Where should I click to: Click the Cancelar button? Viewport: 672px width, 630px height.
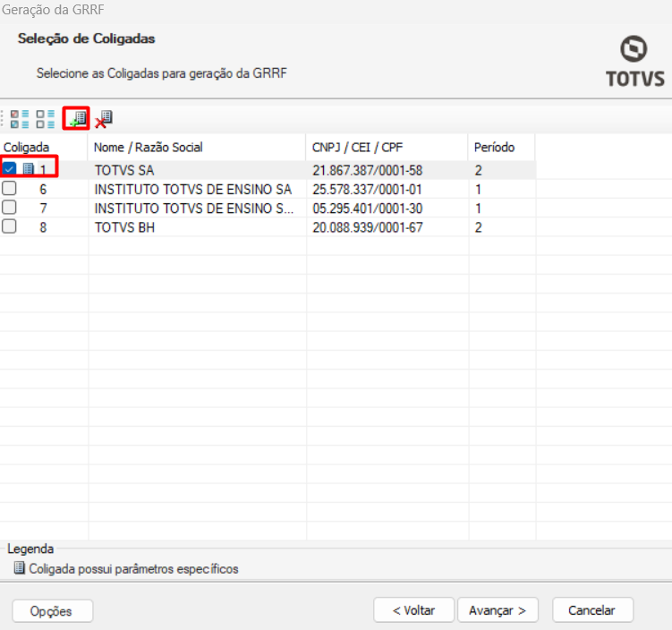[592, 609]
